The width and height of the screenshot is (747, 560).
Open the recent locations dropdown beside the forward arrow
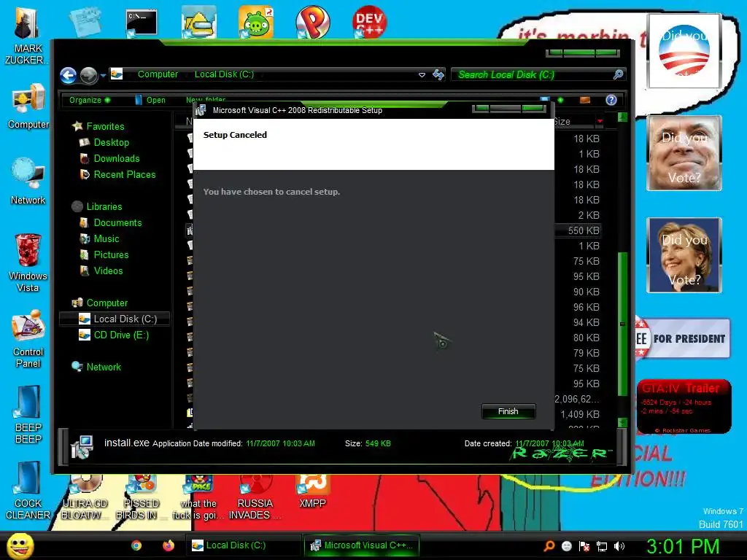click(x=103, y=75)
